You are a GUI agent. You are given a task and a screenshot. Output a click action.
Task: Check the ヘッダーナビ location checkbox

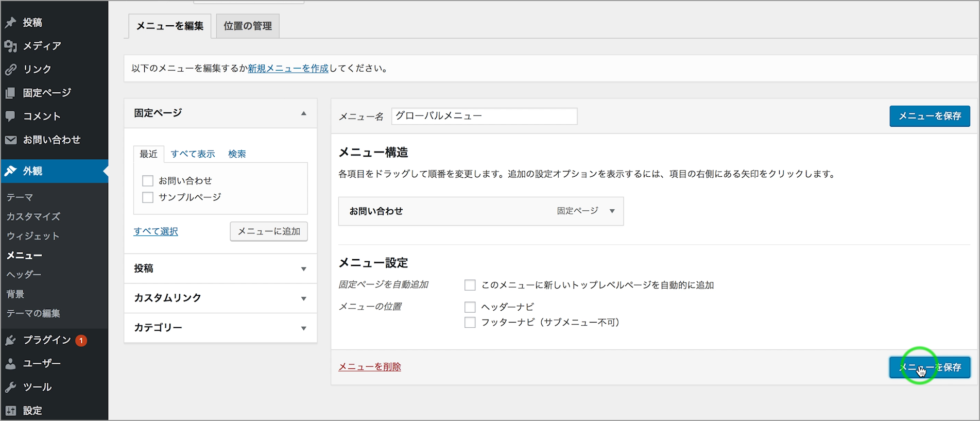click(470, 307)
